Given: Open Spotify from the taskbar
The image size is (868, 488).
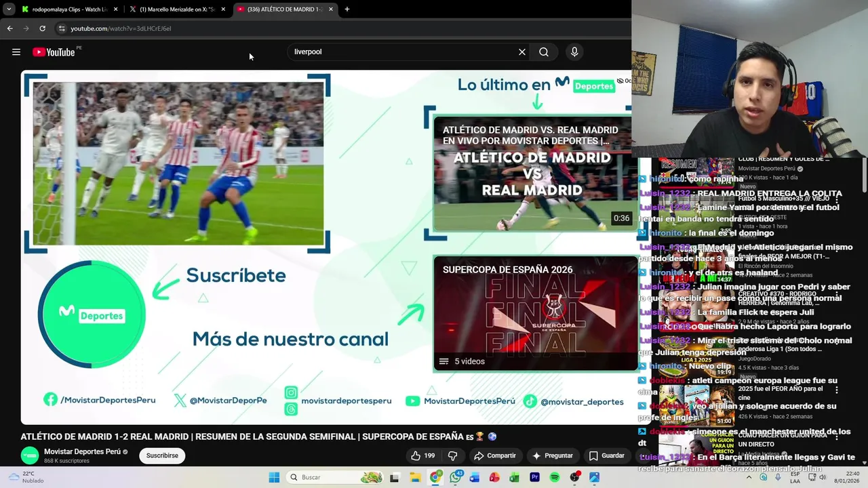Looking at the screenshot, I should [x=555, y=477].
